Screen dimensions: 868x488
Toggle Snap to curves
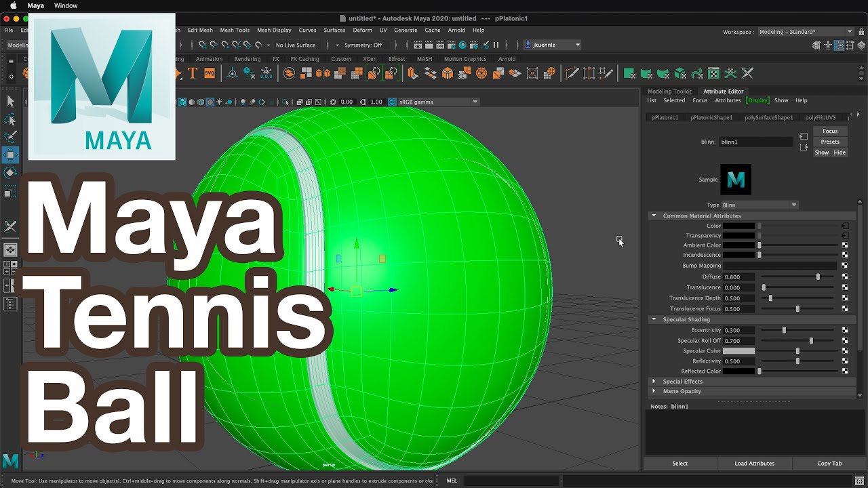coord(213,45)
